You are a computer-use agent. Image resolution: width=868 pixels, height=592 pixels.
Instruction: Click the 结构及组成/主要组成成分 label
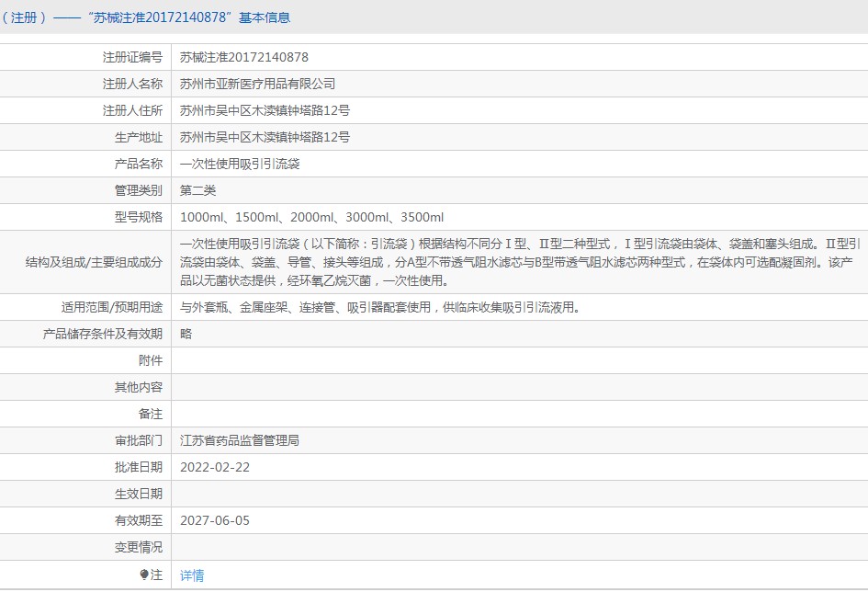[94, 262]
